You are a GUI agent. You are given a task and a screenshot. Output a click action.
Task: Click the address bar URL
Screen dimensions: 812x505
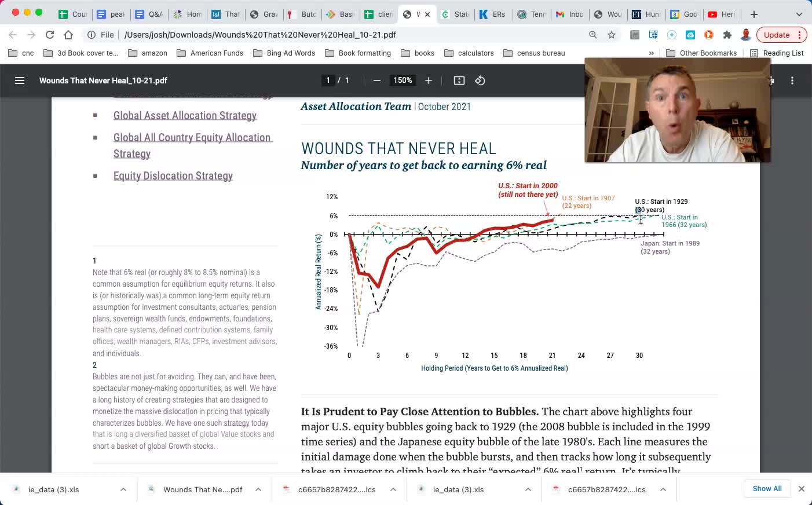tap(260, 35)
